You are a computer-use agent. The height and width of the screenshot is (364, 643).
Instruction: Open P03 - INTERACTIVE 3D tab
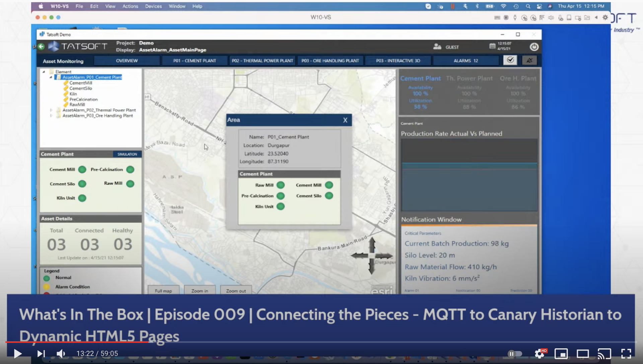pos(398,61)
